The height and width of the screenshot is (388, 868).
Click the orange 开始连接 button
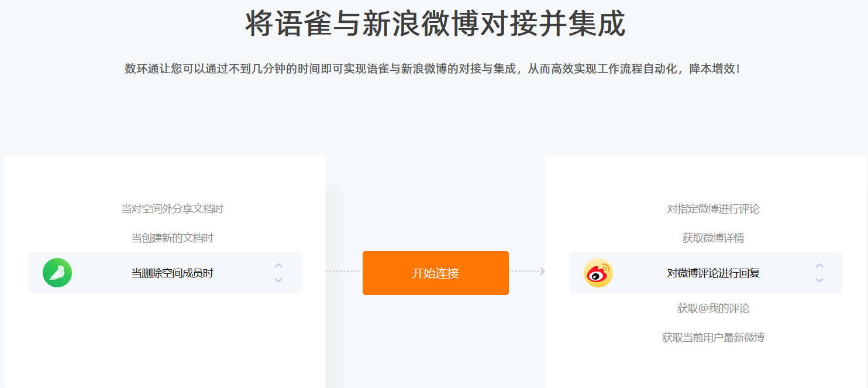click(436, 273)
